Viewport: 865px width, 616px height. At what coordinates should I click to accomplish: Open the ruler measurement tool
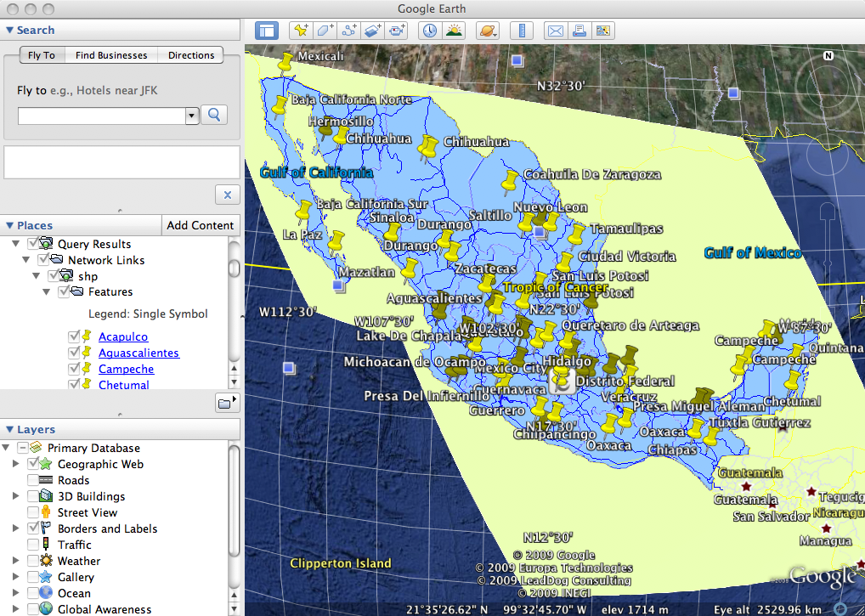[x=522, y=31]
